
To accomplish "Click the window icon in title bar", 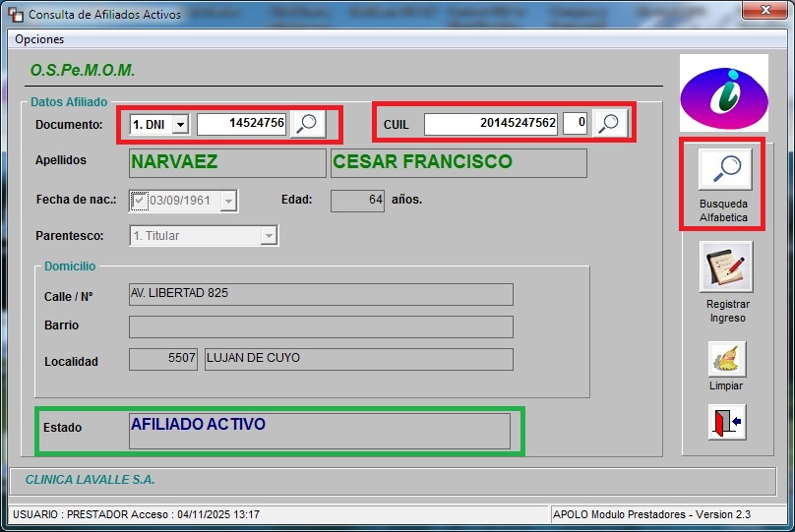I will coord(14,15).
